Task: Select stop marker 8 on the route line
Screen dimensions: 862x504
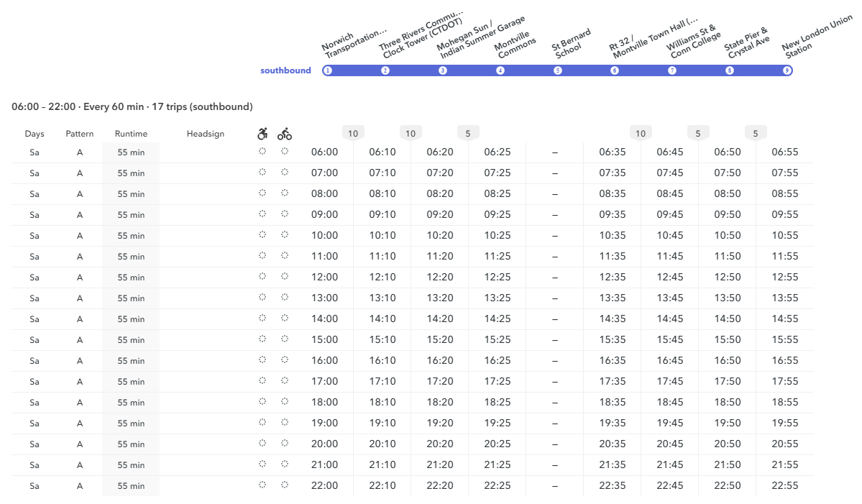Action: [x=730, y=70]
